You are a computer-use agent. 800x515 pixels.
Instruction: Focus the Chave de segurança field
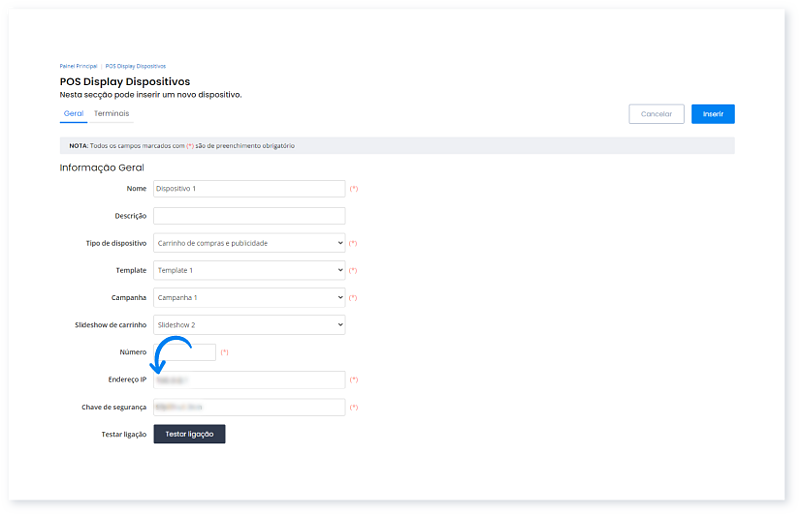249,407
